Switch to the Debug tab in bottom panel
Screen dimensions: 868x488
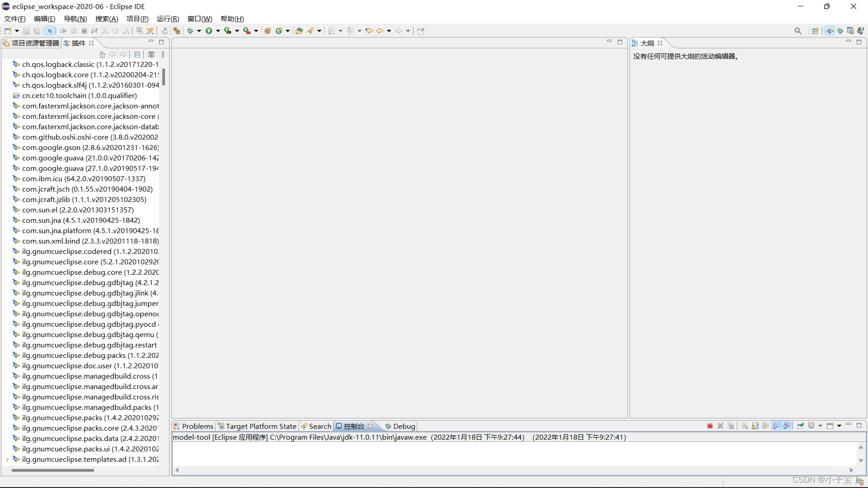pyautogui.click(x=400, y=426)
